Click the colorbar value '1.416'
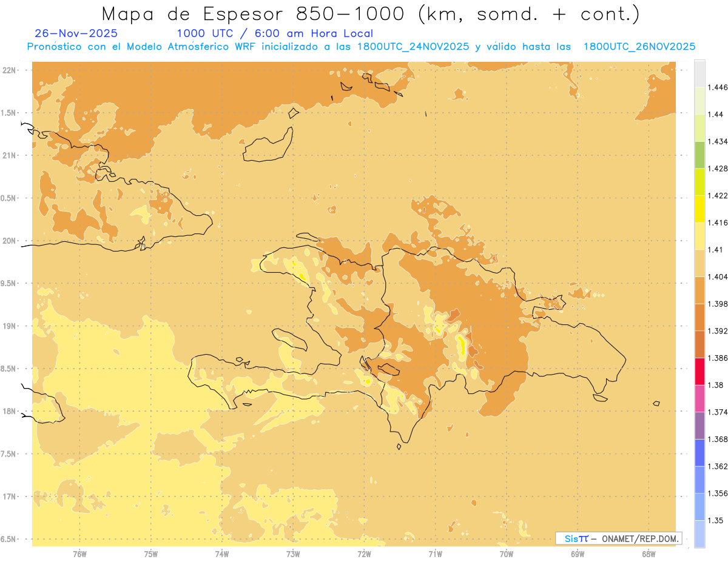 [718, 222]
